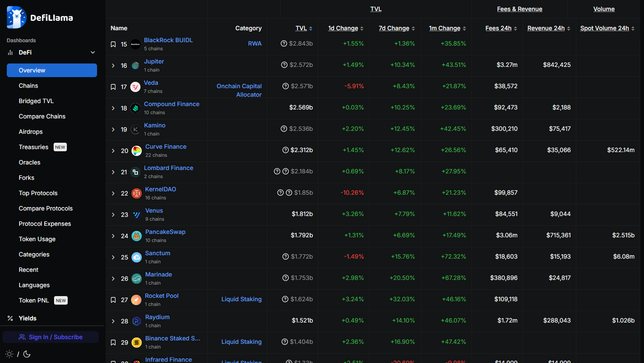Click TVL question icon in Marinade row
The height and width of the screenshot is (363, 644).
pos(286,278)
